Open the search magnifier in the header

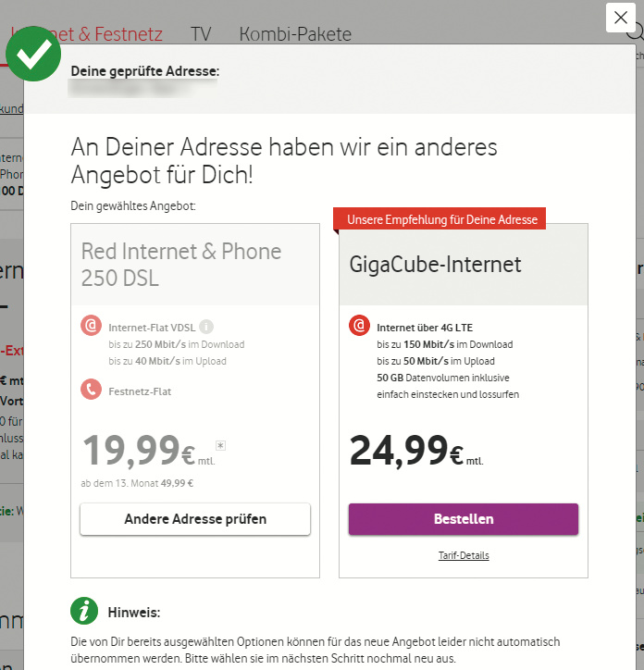635,34
